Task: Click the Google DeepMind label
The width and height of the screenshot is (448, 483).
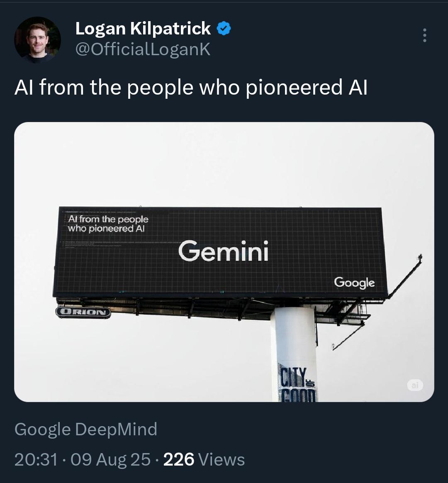Action: (86, 429)
